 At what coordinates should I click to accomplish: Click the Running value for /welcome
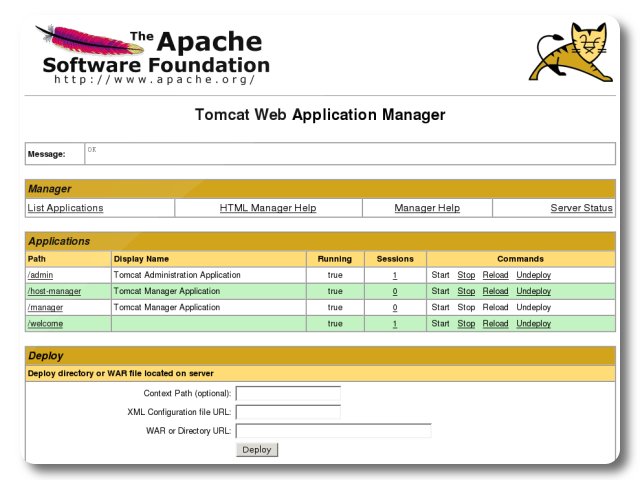pyautogui.click(x=335, y=324)
